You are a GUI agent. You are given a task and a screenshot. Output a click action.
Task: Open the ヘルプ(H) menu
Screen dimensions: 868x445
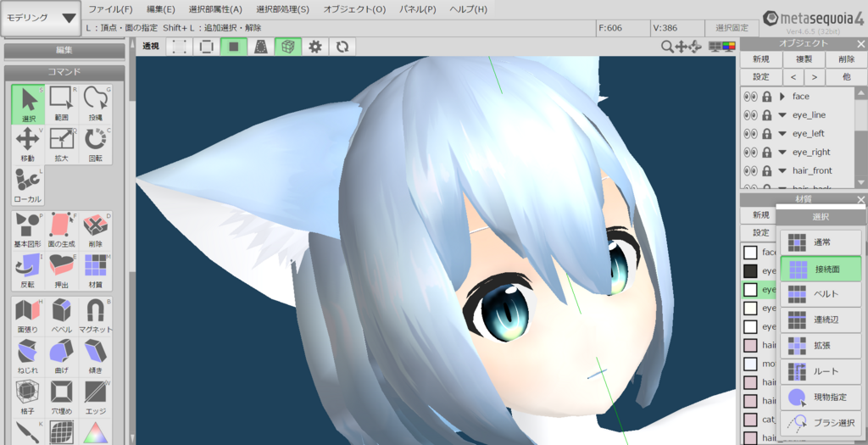[468, 9]
